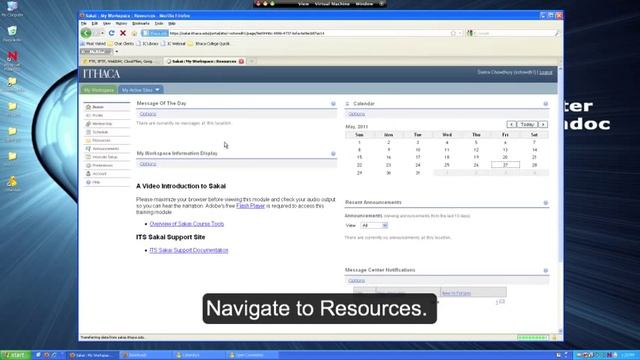Open the Edit menu
The height and width of the screenshot is (360, 640).
(95, 24)
